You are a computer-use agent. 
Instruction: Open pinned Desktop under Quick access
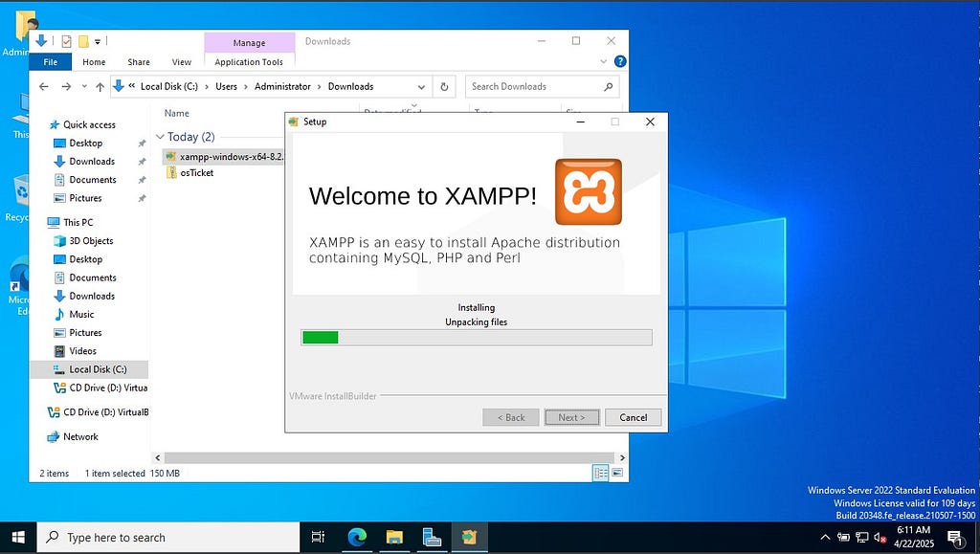point(85,143)
